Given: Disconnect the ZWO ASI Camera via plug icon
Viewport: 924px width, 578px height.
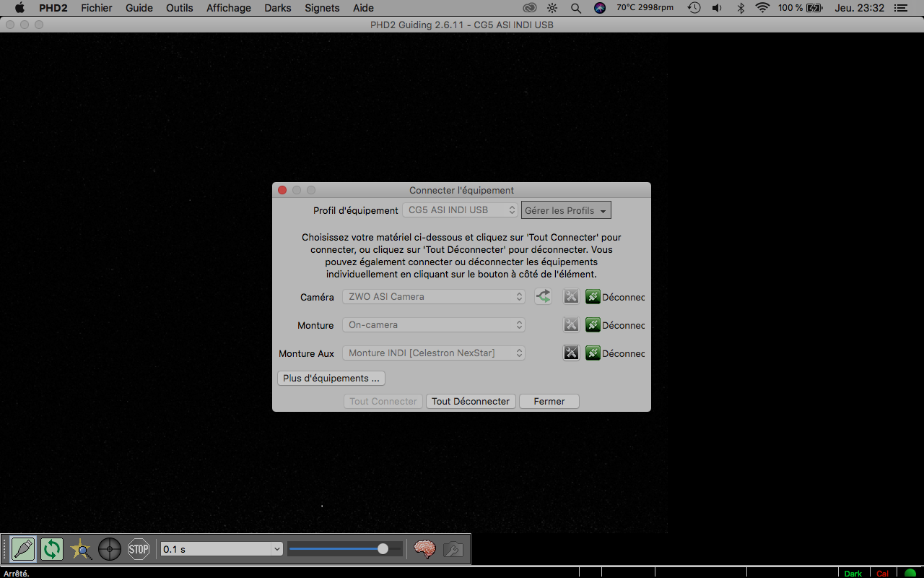Looking at the screenshot, I should [593, 296].
